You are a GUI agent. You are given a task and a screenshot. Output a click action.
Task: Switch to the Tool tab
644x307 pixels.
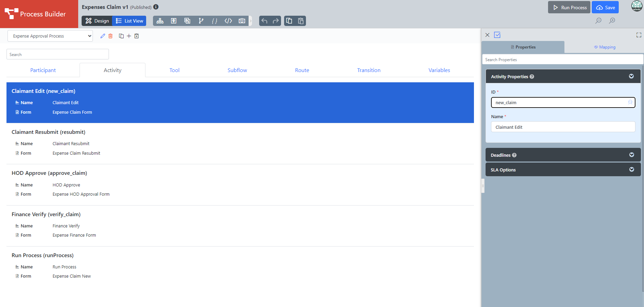[174, 70]
